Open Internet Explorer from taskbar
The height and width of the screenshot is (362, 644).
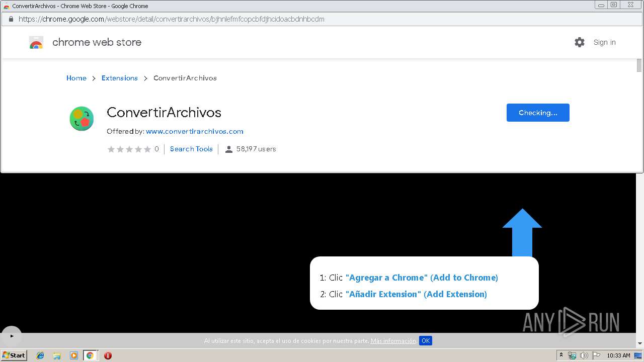(40, 355)
